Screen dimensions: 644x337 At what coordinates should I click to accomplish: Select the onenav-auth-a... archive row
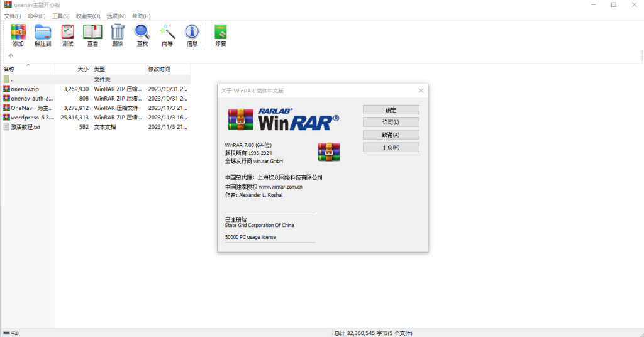point(96,99)
